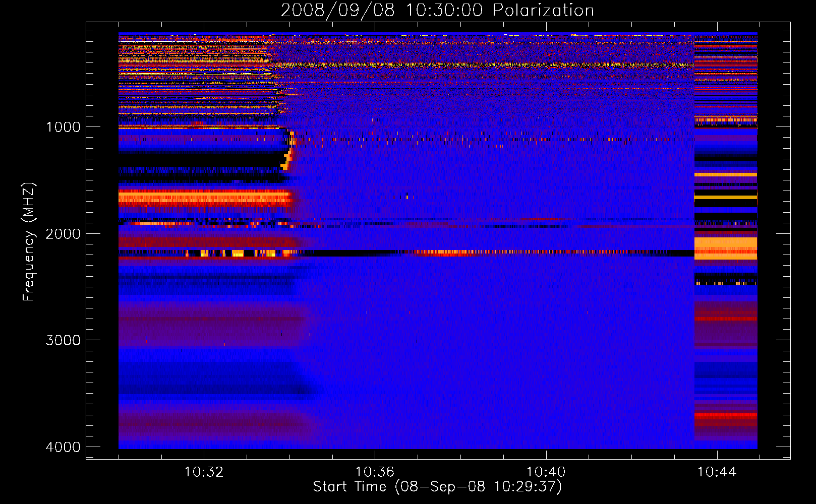Image resolution: width=816 pixels, height=504 pixels.
Task: Click the plot title '2008/09/08 10:30:00 Polarization'
Action: (437, 10)
